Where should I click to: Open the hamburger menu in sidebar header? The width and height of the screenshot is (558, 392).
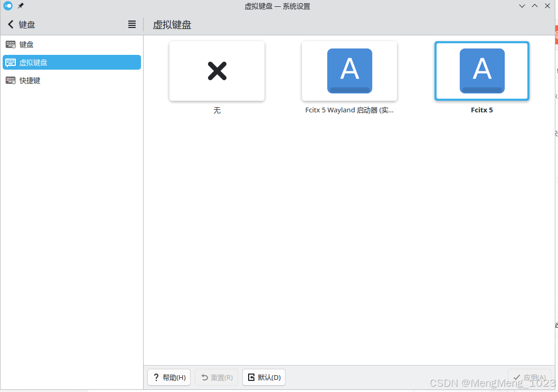point(132,24)
